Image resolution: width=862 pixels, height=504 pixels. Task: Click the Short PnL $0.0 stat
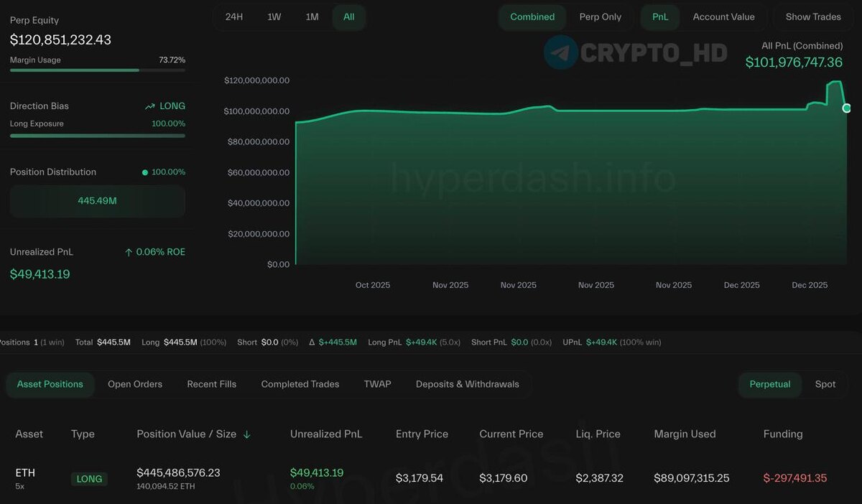[511, 342]
